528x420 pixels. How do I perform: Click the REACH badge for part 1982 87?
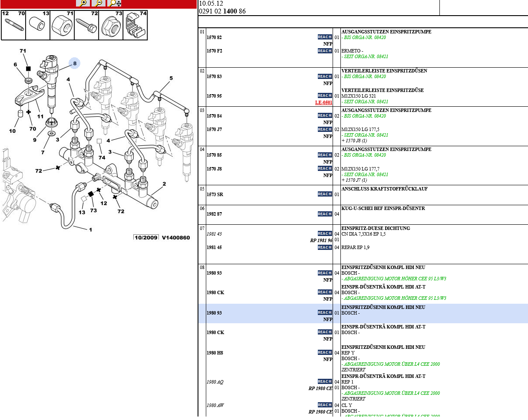(x=325, y=214)
